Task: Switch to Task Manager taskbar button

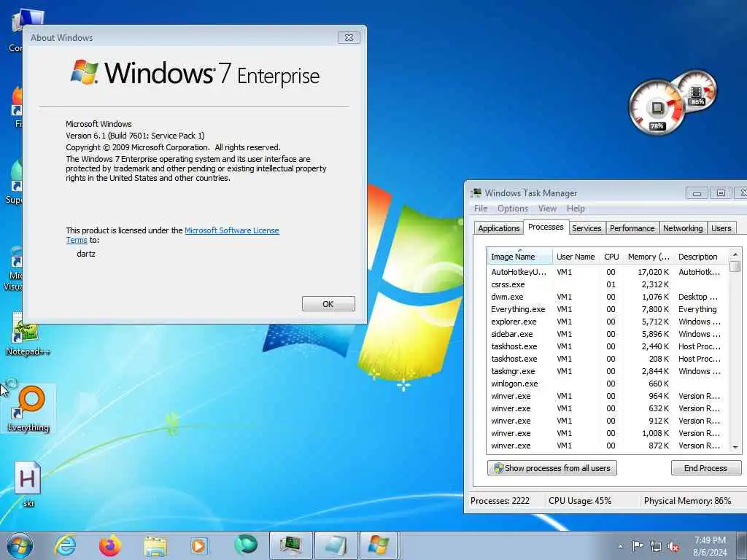Action: (290, 545)
